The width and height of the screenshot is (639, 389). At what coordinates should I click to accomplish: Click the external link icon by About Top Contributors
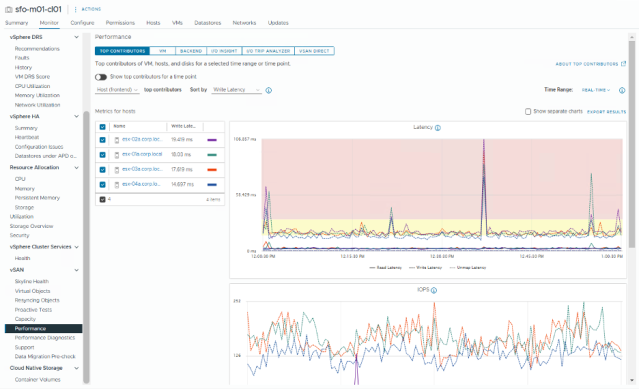(623, 64)
